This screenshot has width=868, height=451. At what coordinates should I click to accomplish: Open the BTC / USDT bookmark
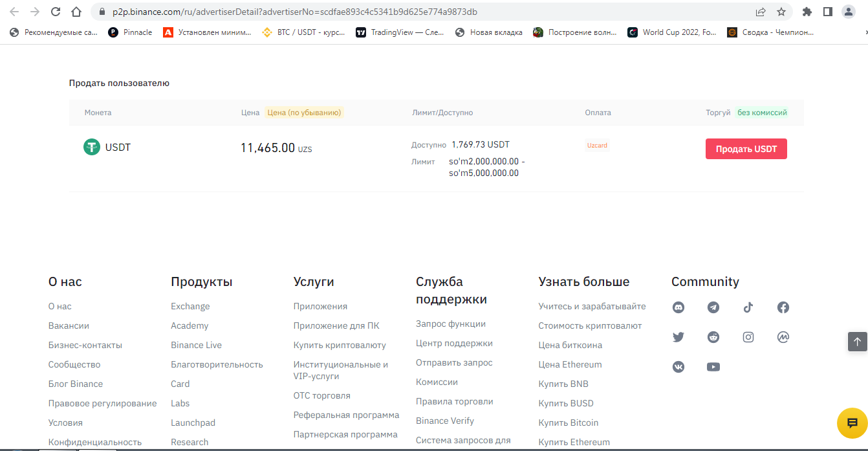click(x=305, y=32)
